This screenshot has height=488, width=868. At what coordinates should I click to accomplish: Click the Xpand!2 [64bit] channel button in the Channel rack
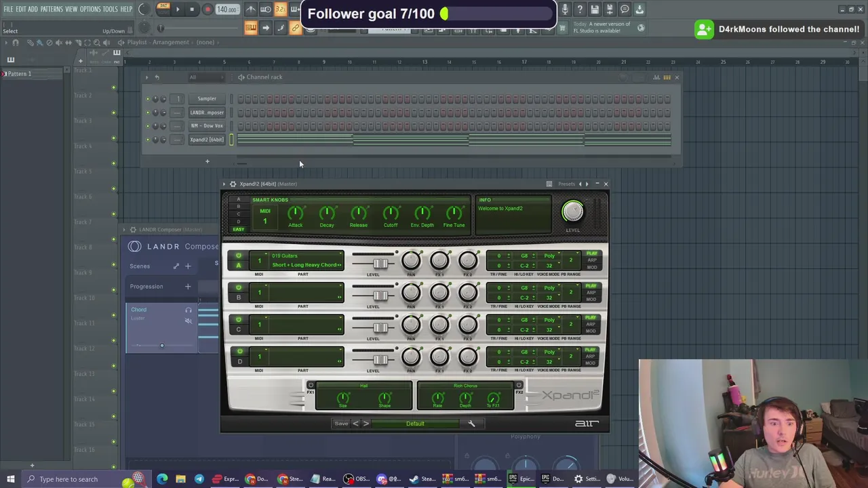[x=207, y=140]
